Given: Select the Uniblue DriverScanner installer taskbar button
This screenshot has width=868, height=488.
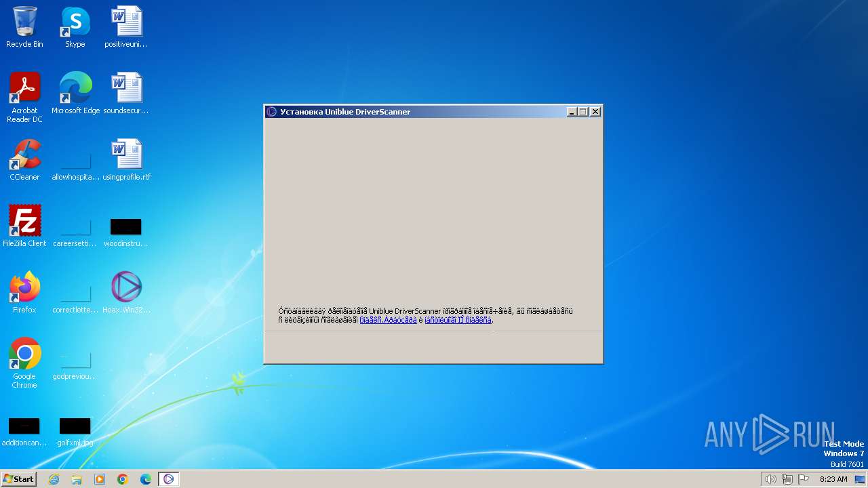Looking at the screenshot, I should pyautogui.click(x=168, y=479).
